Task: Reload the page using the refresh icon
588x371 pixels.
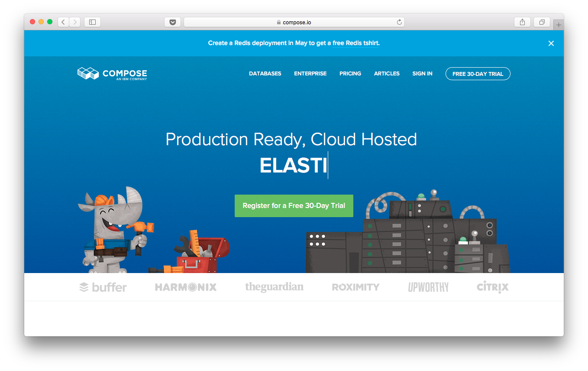Action: tap(399, 22)
